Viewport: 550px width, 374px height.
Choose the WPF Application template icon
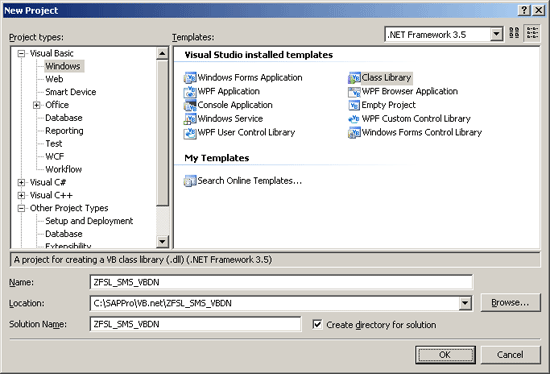[x=190, y=92]
